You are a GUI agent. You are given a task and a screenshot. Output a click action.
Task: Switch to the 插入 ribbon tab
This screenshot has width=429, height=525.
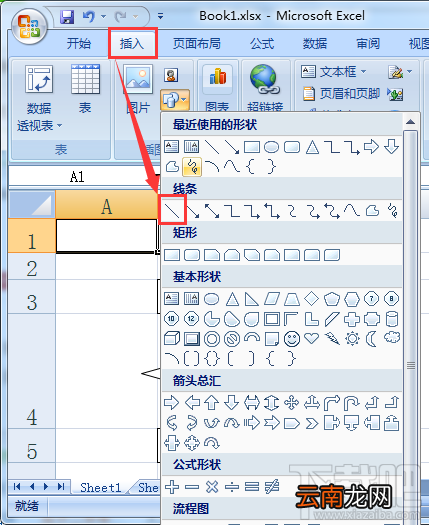(132, 44)
